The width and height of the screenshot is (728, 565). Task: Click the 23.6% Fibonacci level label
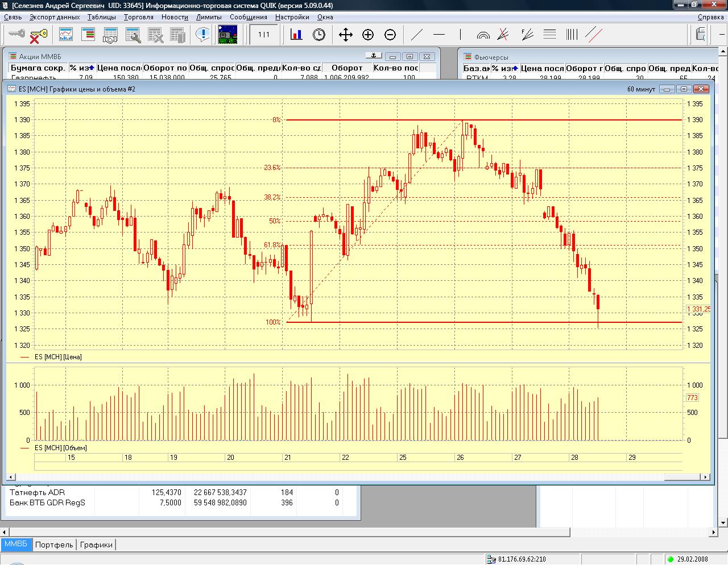272,168
